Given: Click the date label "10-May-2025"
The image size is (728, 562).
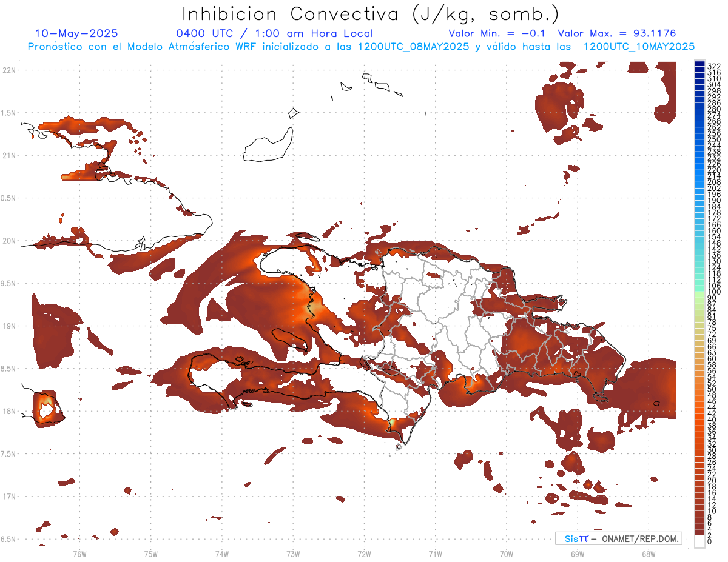Looking at the screenshot, I should coord(76,33).
